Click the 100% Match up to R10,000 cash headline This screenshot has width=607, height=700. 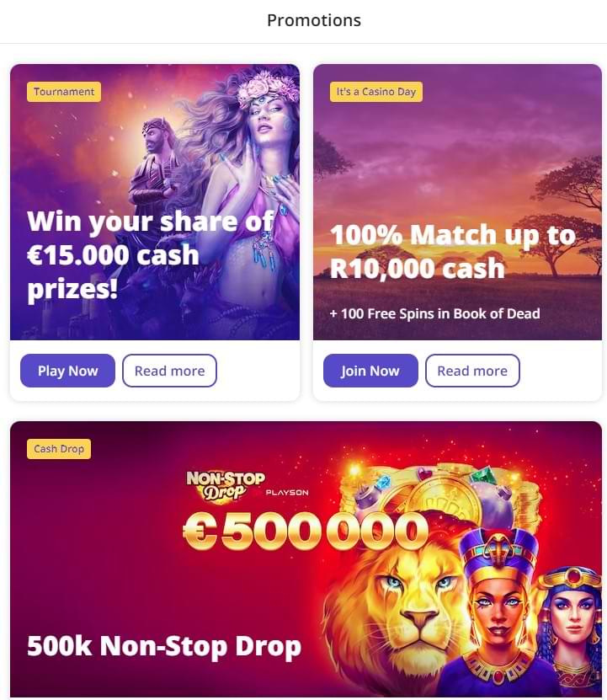coord(453,251)
